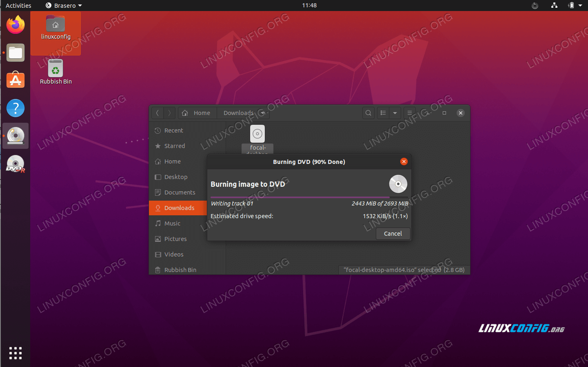Viewport: 588px width, 367px height.
Task: Select the Brasero disc burner dock icon
Action: [16, 136]
